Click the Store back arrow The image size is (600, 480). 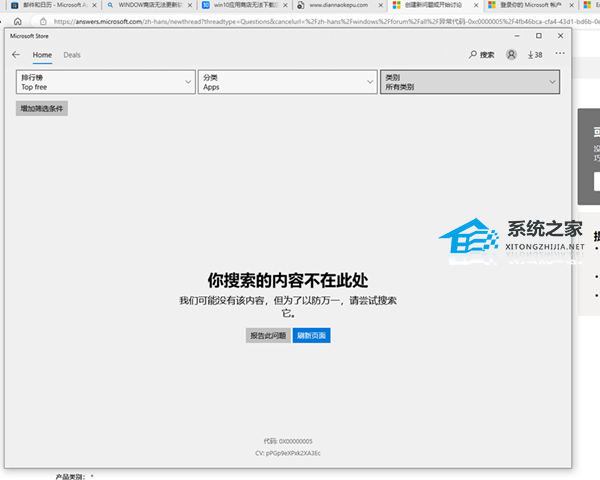(15, 55)
